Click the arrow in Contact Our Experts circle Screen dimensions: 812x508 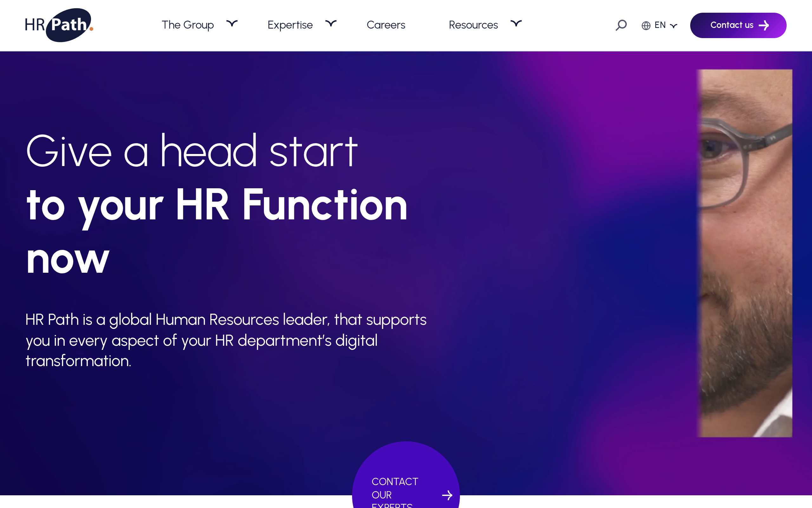447,495
